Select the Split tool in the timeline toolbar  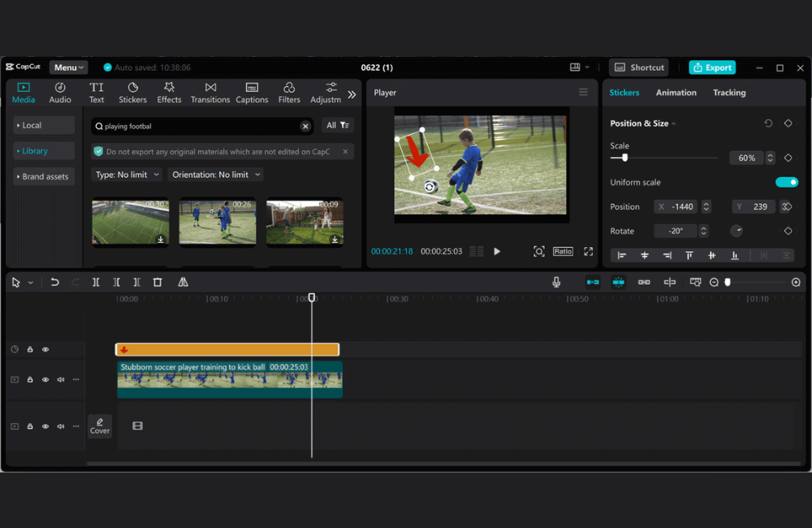[x=95, y=282]
